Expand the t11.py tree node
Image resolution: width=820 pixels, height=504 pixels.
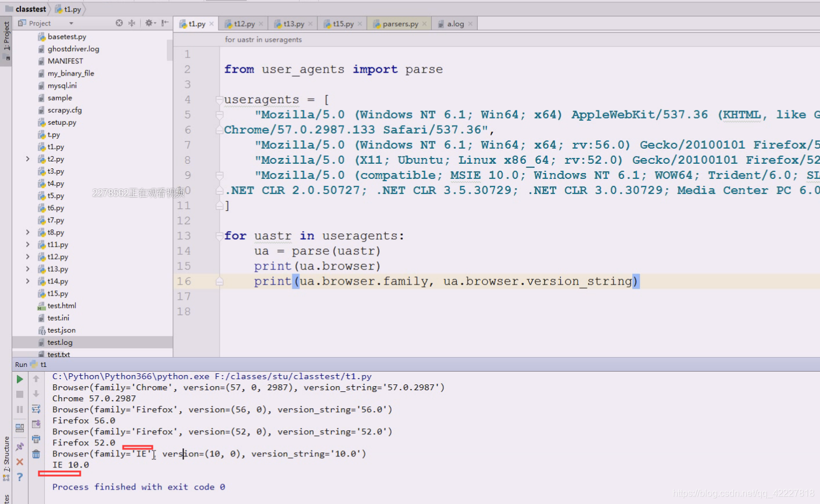click(27, 244)
